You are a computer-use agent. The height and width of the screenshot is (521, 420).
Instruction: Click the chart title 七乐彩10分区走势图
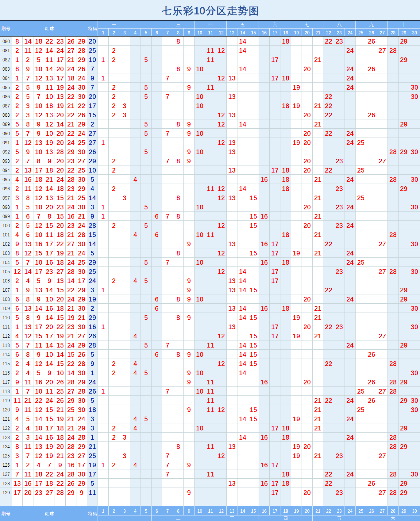(x=210, y=11)
